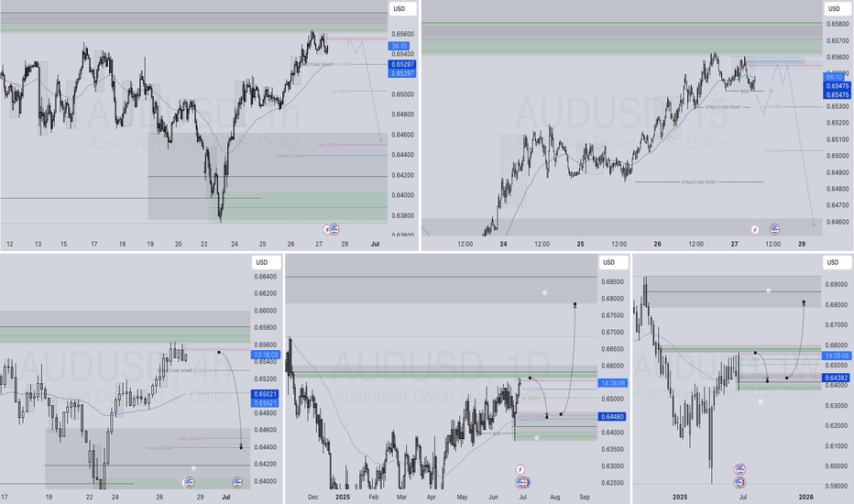Click the 14:38:08 countdown label on 1W chart
854x504 pixels.
pyautogui.click(x=837, y=356)
